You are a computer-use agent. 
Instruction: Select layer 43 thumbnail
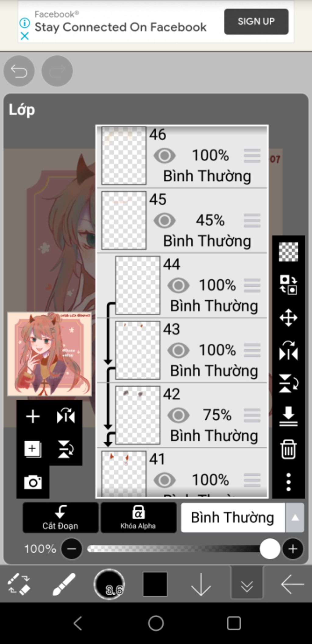point(138,350)
